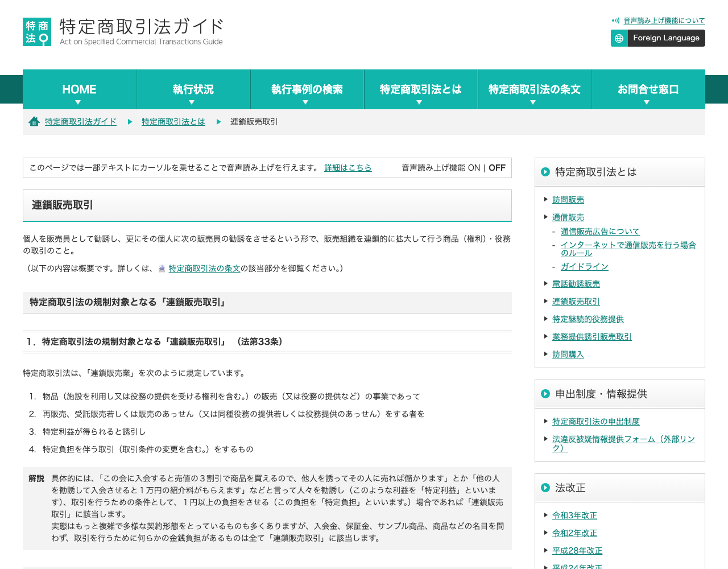Viewport: 728px width, 569px height.
Task: Turn the voice reading function OFF
Action: click(x=497, y=168)
